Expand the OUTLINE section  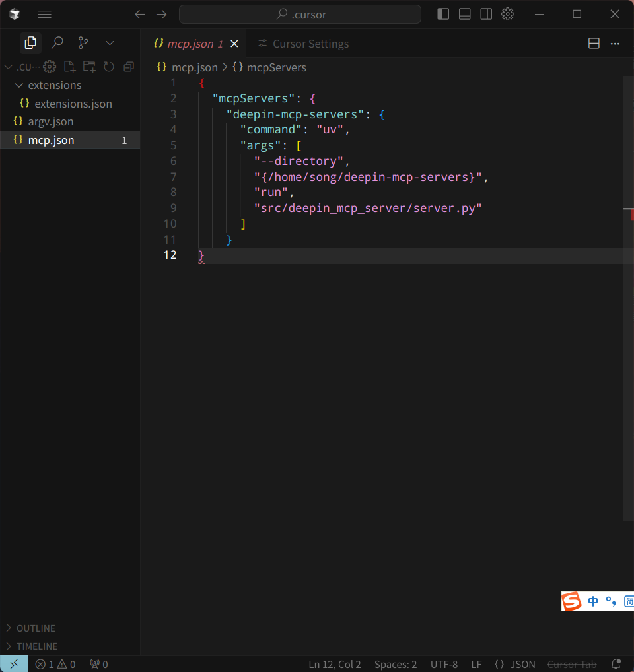click(70, 628)
